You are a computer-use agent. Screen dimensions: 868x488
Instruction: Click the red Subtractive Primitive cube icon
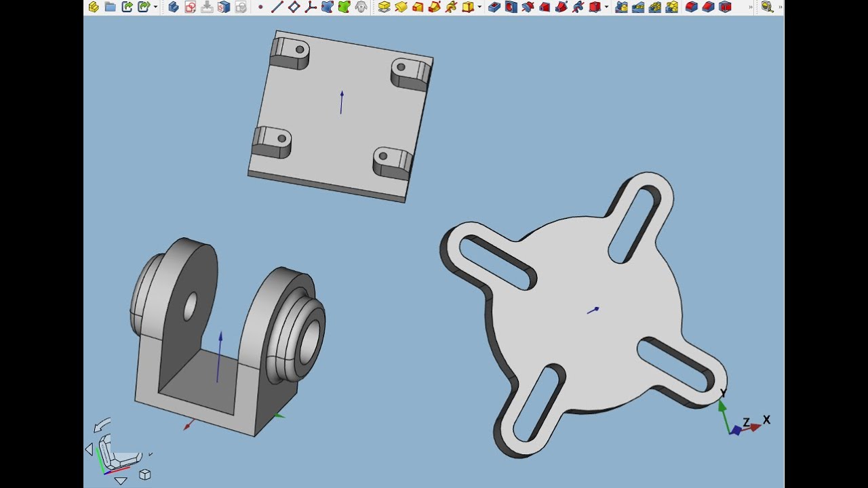(x=595, y=7)
